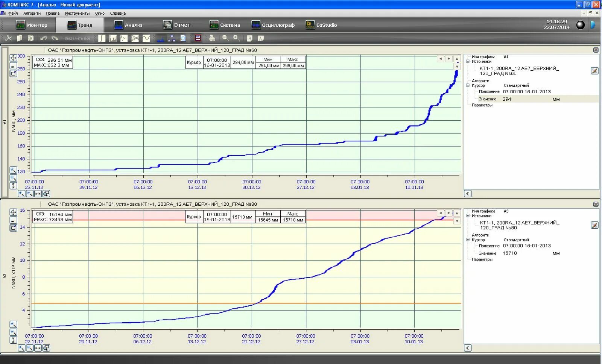This screenshot has height=364, width=602.
Task: Click the document preview magnifier icon
Action: click(183, 38)
